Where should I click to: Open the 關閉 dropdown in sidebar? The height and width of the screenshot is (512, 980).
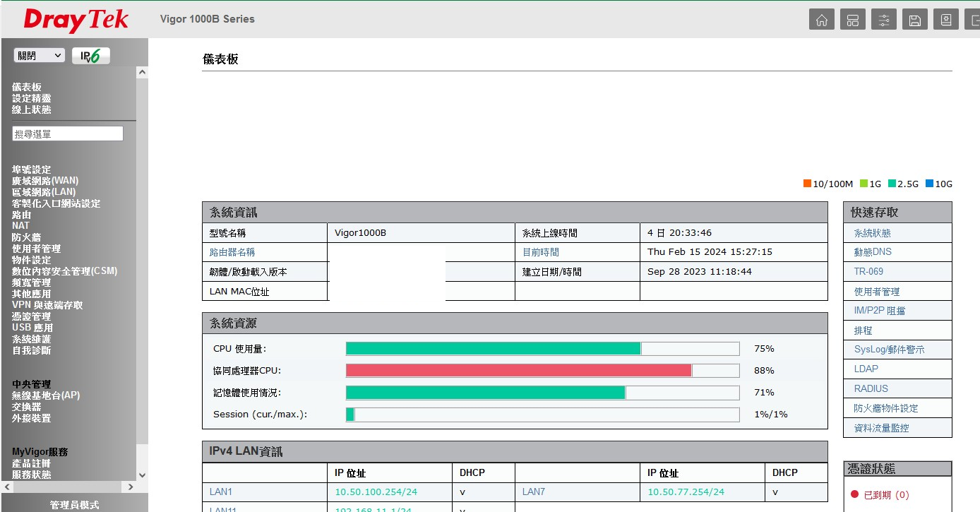tap(39, 56)
